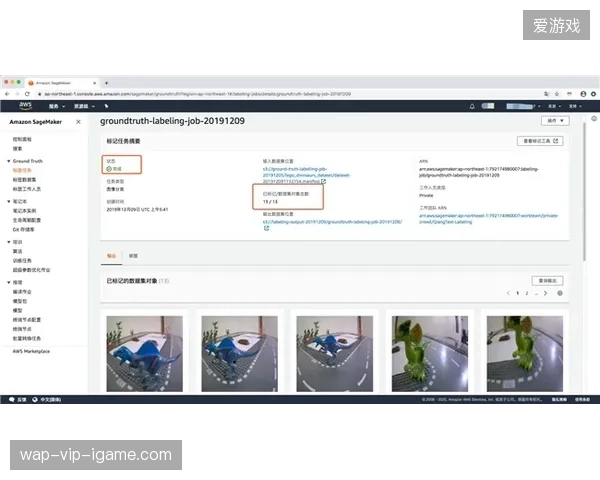Open 标签数据集 labeling datasets in sidebar
This screenshot has width=600, height=480.
point(24,180)
